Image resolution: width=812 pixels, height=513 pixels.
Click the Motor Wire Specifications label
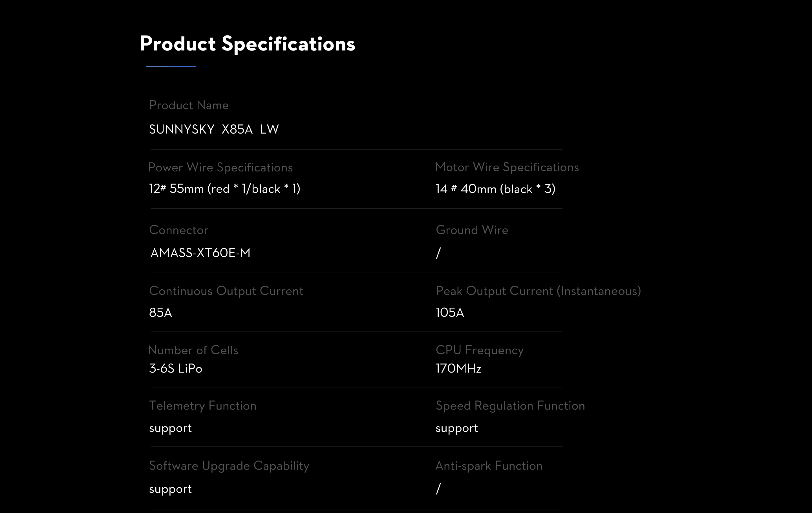click(x=507, y=167)
